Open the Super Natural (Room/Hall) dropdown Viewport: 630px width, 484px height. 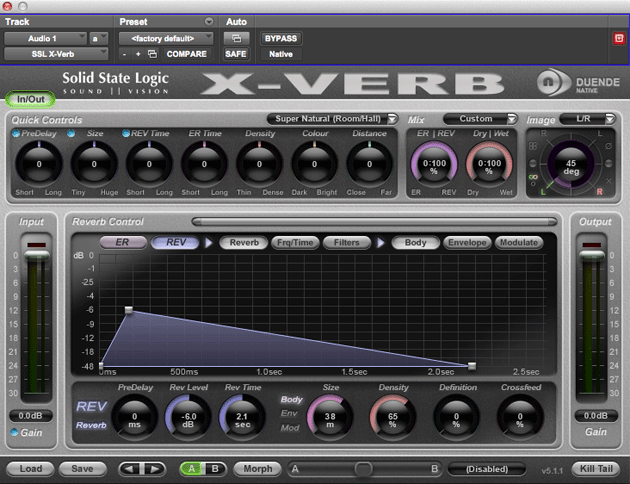(332, 119)
